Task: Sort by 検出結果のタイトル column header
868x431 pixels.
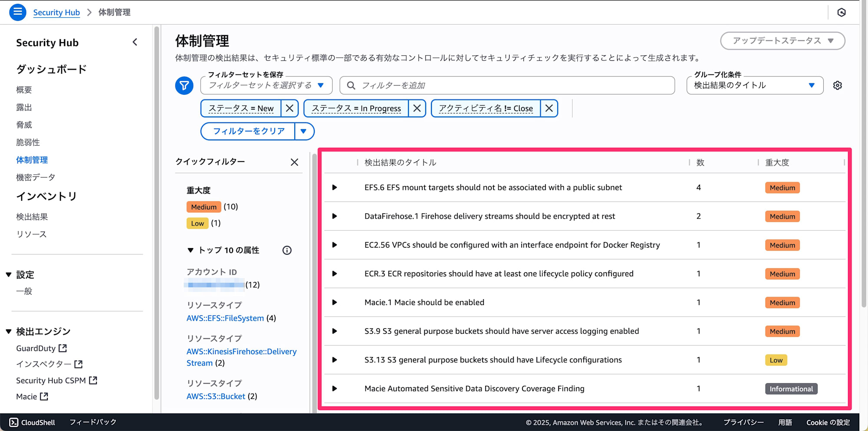Action: 400,162
